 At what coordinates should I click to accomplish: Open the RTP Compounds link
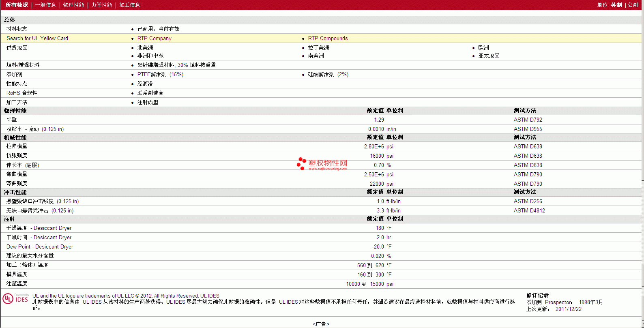tap(328, 38)
